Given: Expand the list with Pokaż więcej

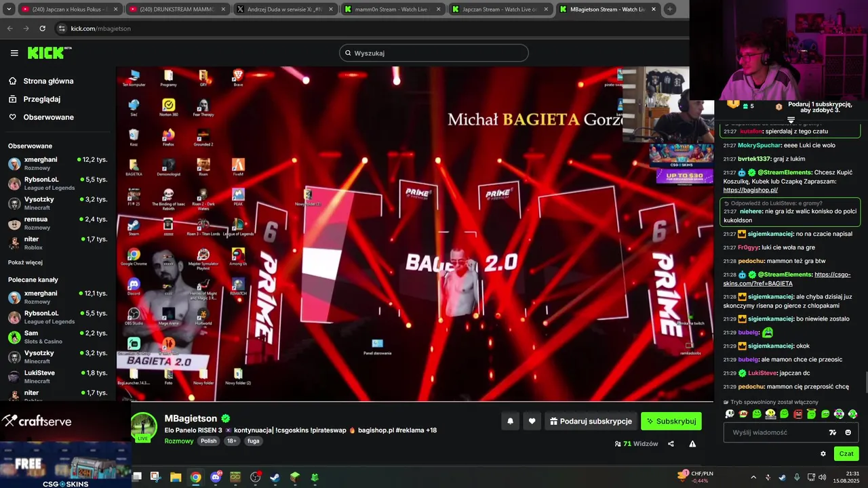Looking at the screenshot, I should coord(25,262).
